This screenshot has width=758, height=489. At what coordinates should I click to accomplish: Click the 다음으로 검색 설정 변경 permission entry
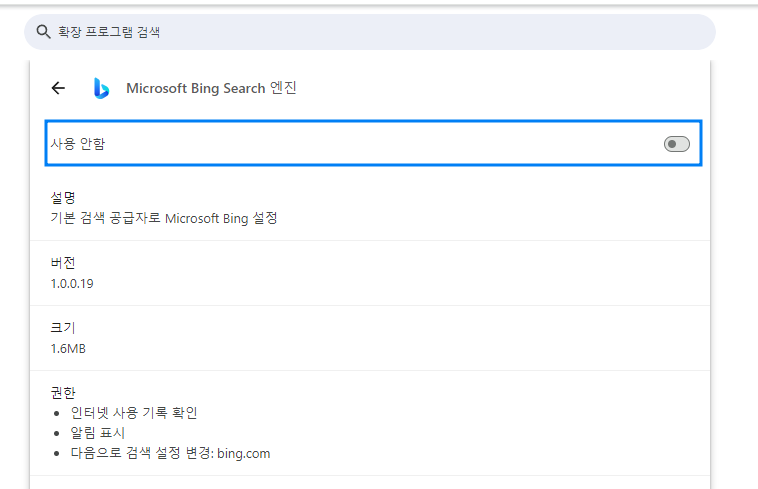[142, 453]
